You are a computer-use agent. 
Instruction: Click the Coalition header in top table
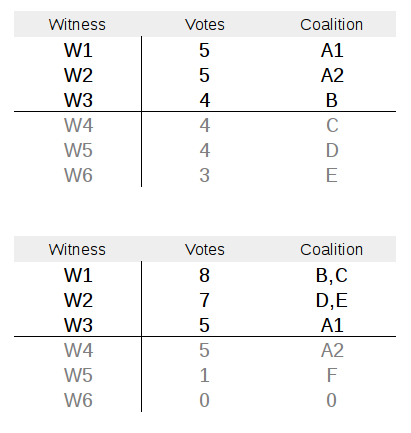tap(332, 25)
